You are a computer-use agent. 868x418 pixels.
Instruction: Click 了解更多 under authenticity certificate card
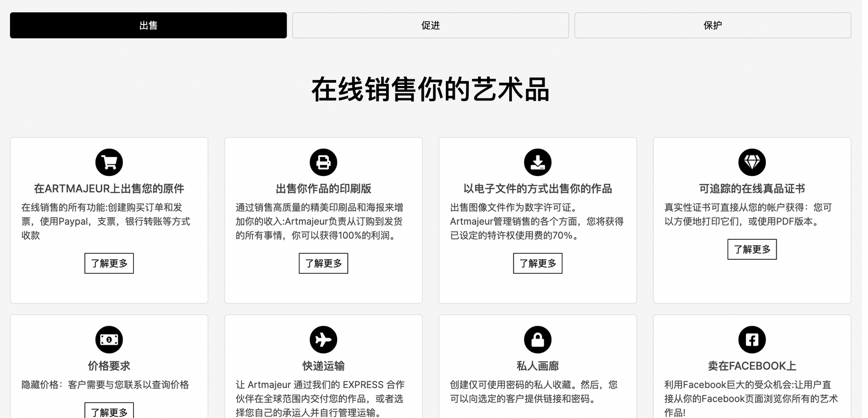click(x=752, y=249)
